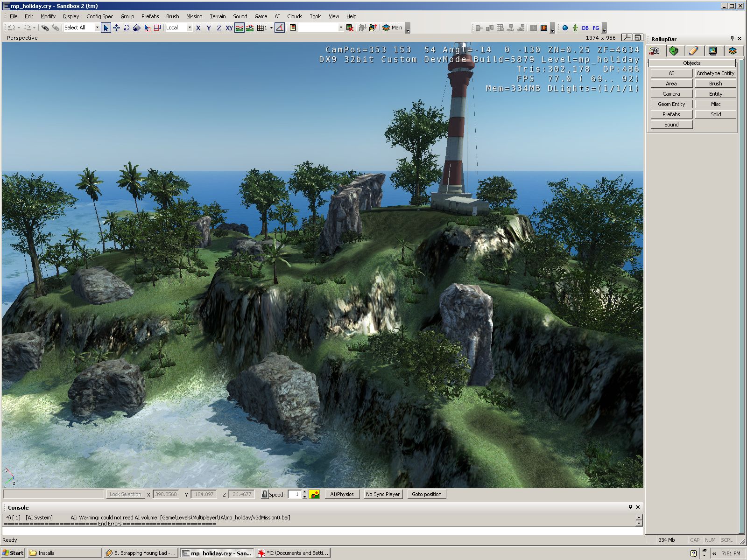The image size is (747, 560).
Task: Click the Speed value input field
Action: point(295,494)
